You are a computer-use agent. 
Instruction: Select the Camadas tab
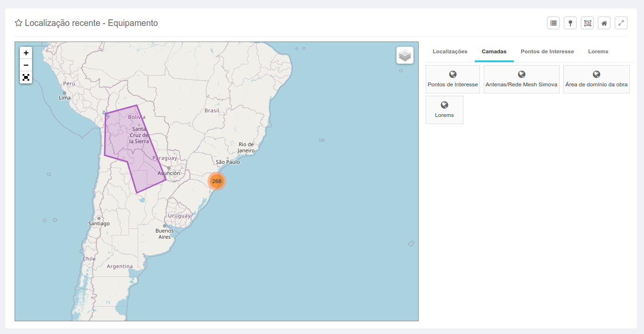pyautogui.click(x=494, y=51)
